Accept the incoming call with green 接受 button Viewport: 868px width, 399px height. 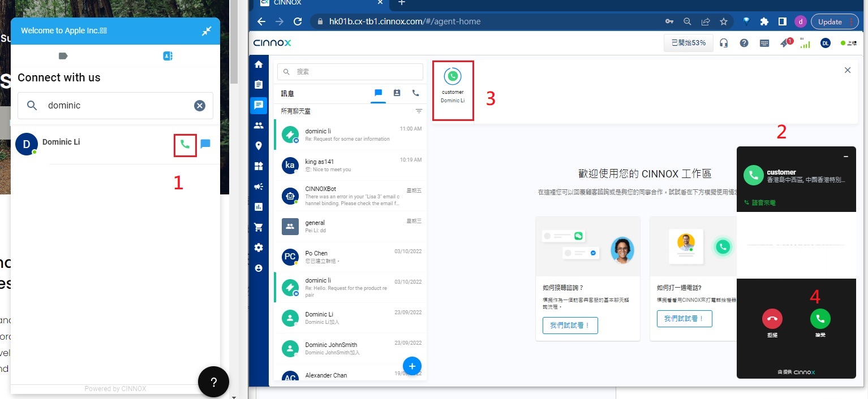pyautogui.click(x=820, y=319)
